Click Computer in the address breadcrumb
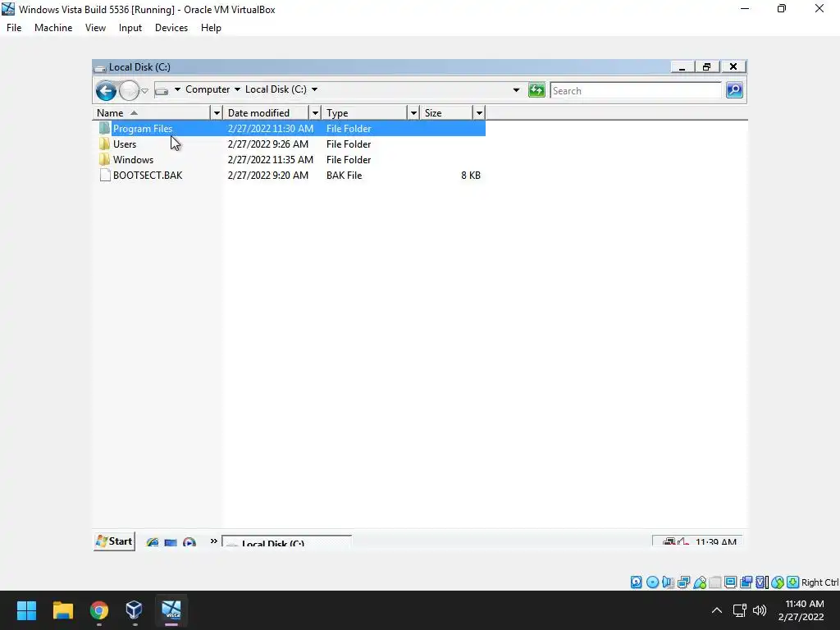 [208, 89]
